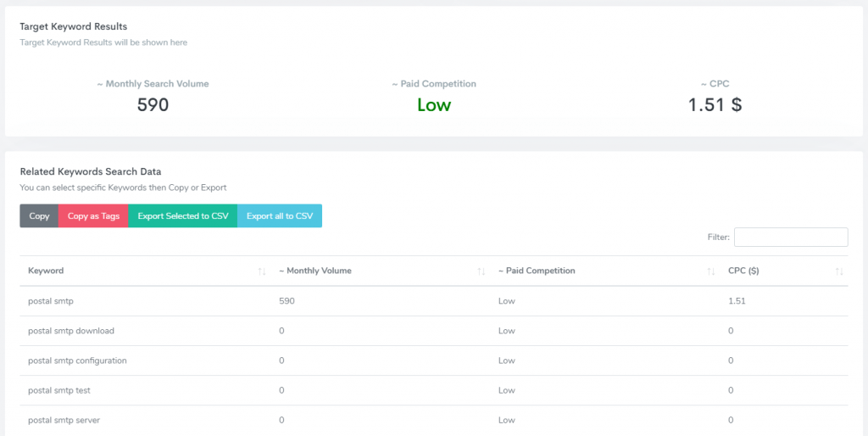Click the green Low competition value
Screen dimensions: 868x436
434,105
